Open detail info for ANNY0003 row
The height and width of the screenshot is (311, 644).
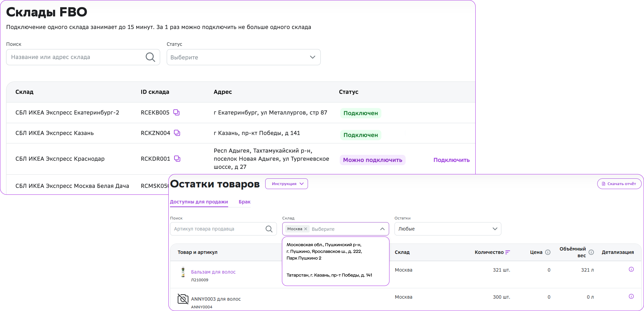(x=631, y=296)
